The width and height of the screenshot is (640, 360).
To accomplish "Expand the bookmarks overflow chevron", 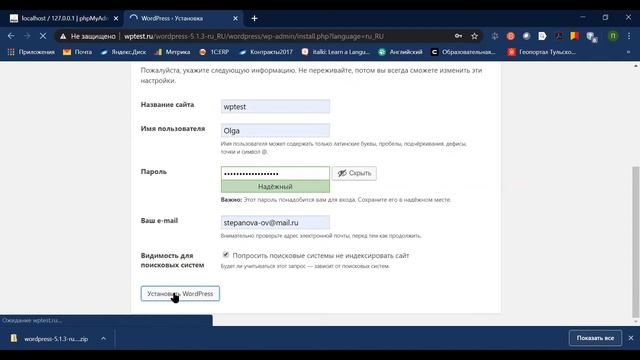I will pyautogui.click(x=628, y=52).
